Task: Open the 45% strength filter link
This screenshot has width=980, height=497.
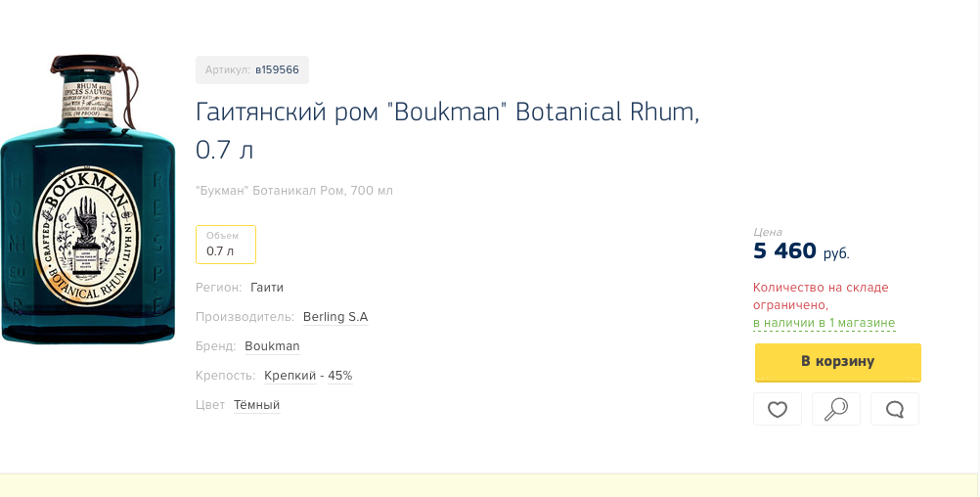Action: pos(340,376)
